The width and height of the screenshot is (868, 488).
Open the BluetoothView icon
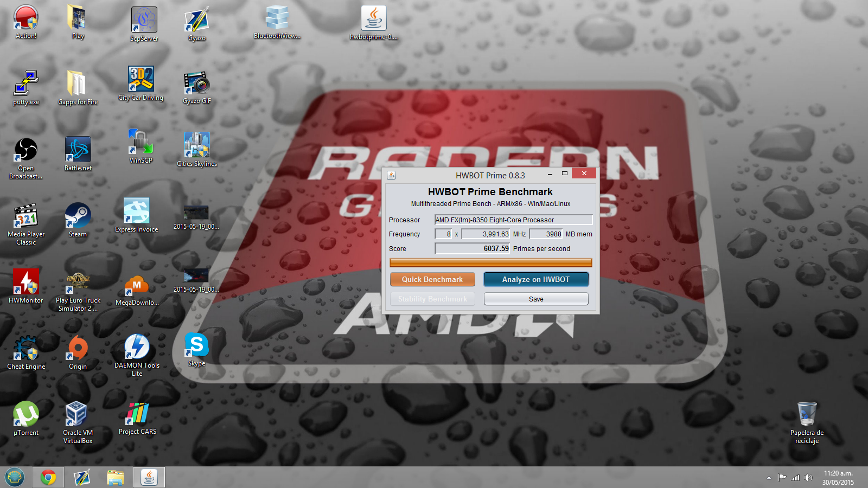277,22
